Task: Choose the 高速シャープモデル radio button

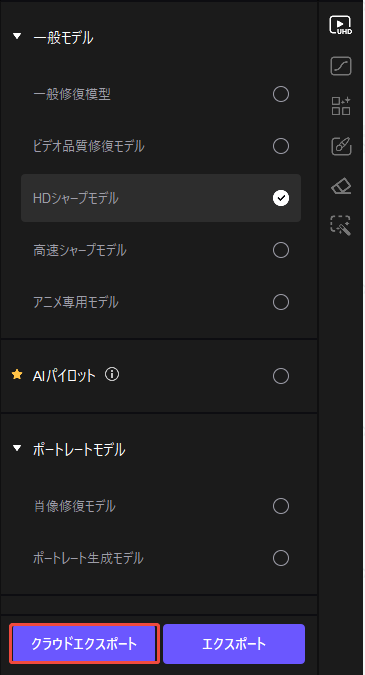Action: tap(281, 250)
